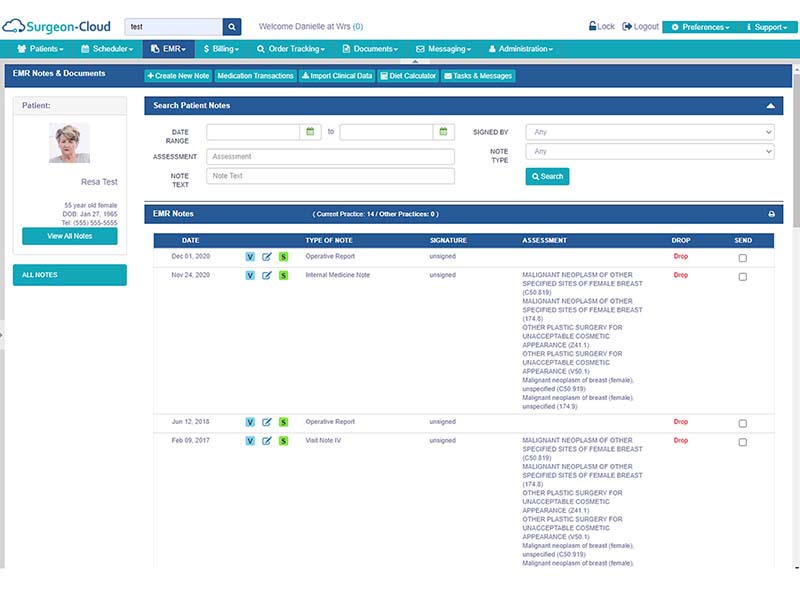Click the Assessment input field
This screenshot has width=800, height=600.
click(331, 157)
